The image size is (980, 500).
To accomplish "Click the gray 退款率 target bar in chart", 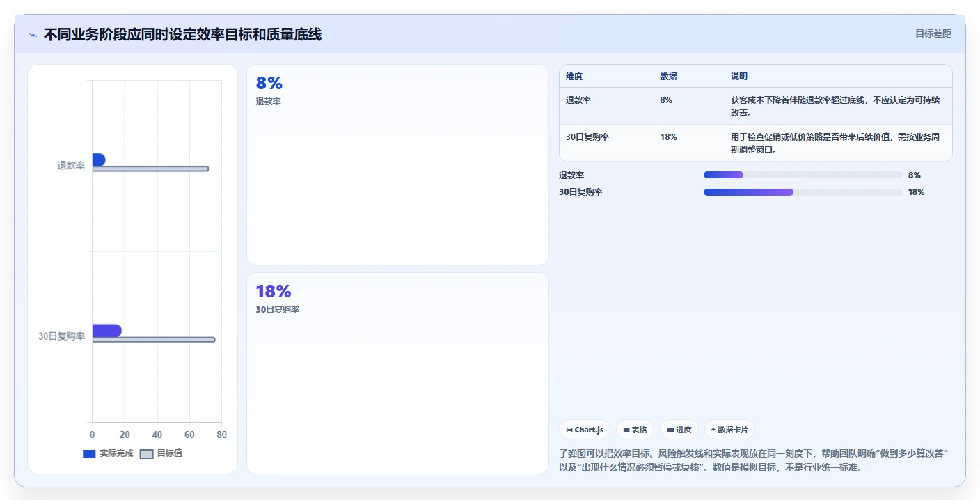I will click(x=150, y=169).
